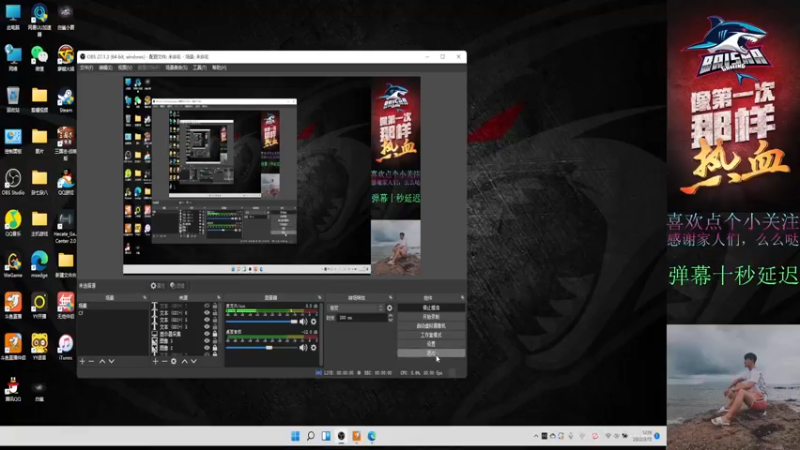
Task: Open the 场景集合(S) menu
Action: [176, 67]
